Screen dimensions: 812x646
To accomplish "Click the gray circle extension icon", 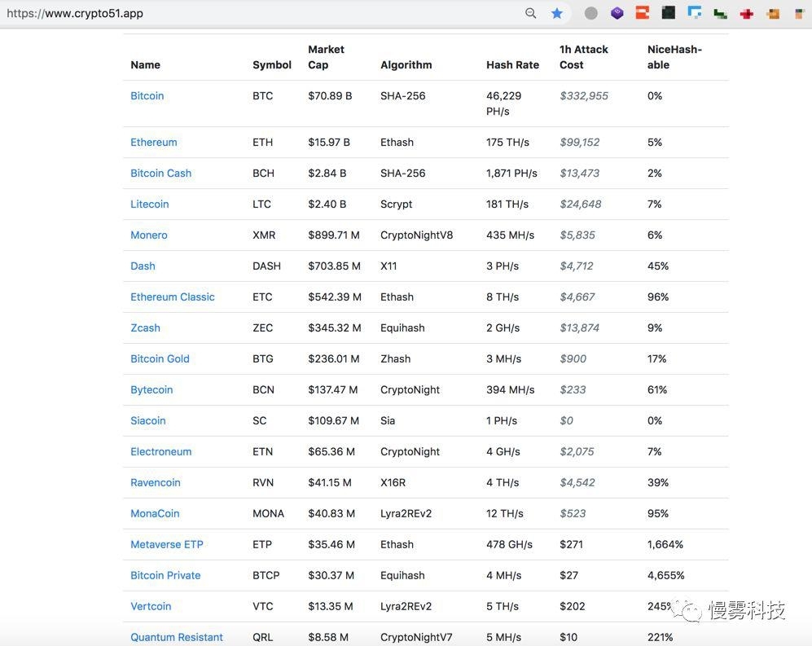I will click(590, 13).
